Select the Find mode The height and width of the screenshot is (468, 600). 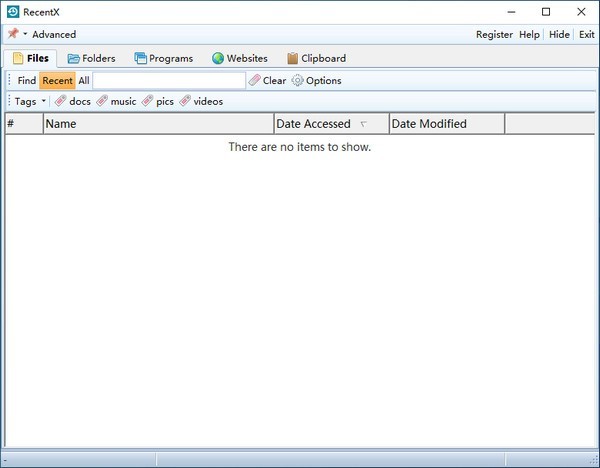pyautogui.click(x=27, y=81)
